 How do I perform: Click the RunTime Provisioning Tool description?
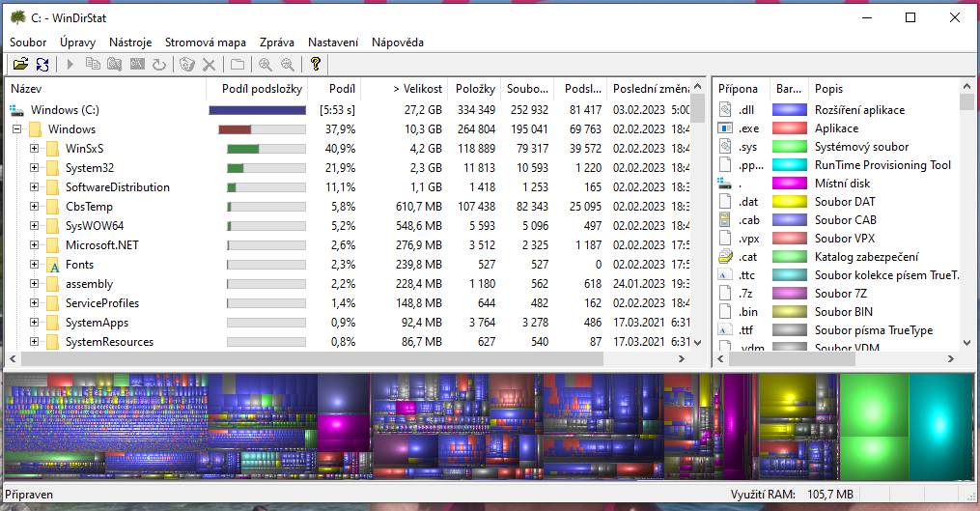coord(882,165)
